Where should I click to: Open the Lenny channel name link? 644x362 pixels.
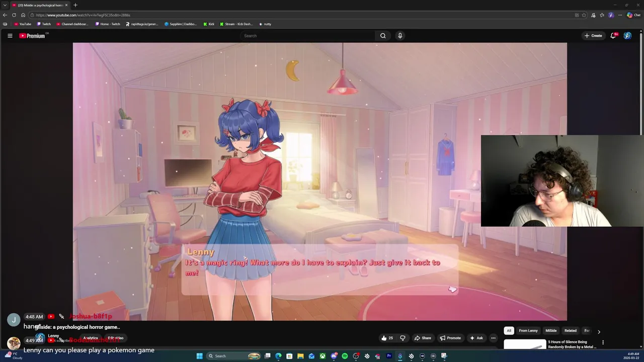pos(53,336)
